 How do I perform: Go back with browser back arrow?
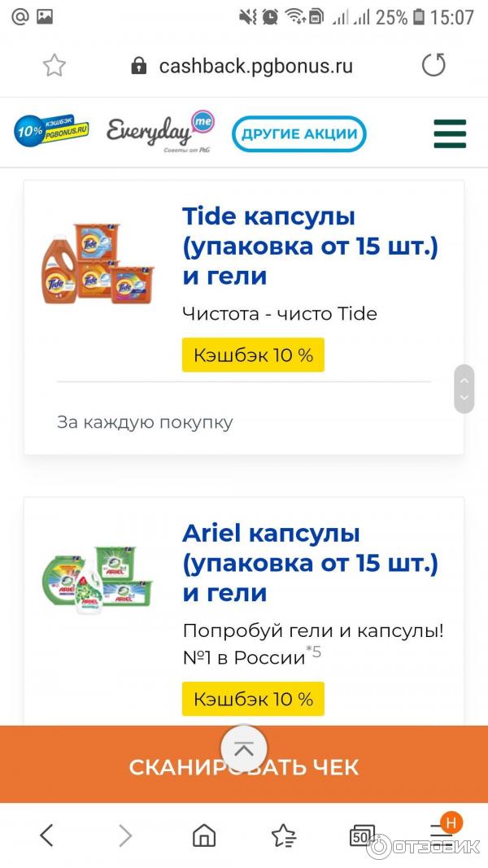(x=47, y=835)
